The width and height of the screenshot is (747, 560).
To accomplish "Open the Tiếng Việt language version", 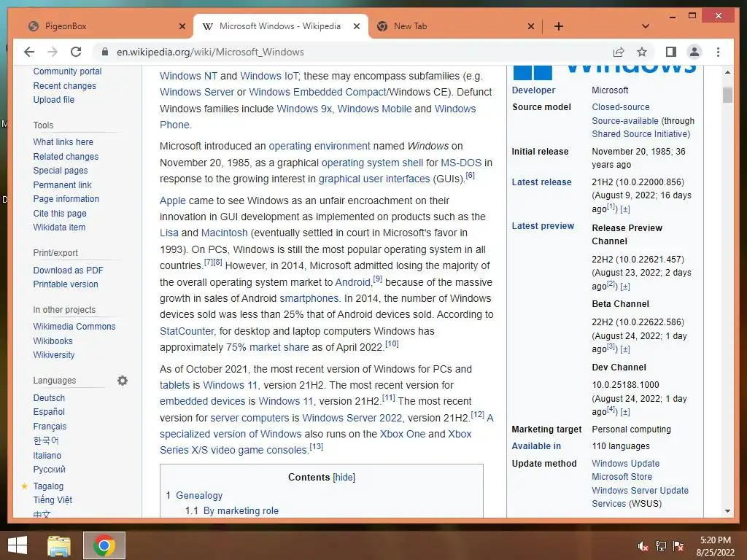I will pyautogui.click(x=53, y=499).
